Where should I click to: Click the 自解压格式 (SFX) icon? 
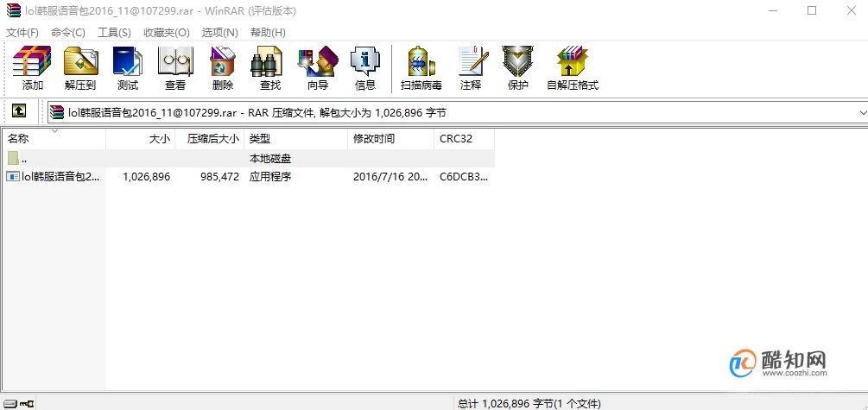pyautogui.click(x=573, y=61)
